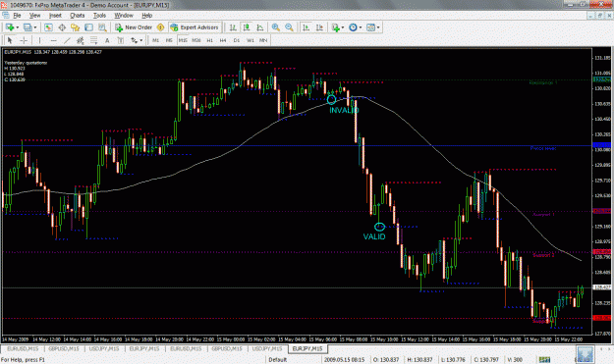Switch timeframe to D1

pos(237,40)
